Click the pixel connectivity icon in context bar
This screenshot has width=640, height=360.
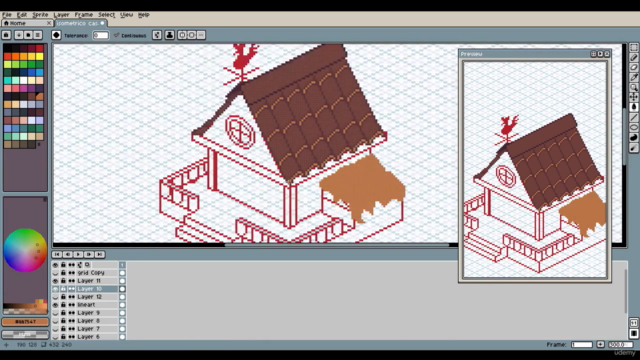[157, 35]
